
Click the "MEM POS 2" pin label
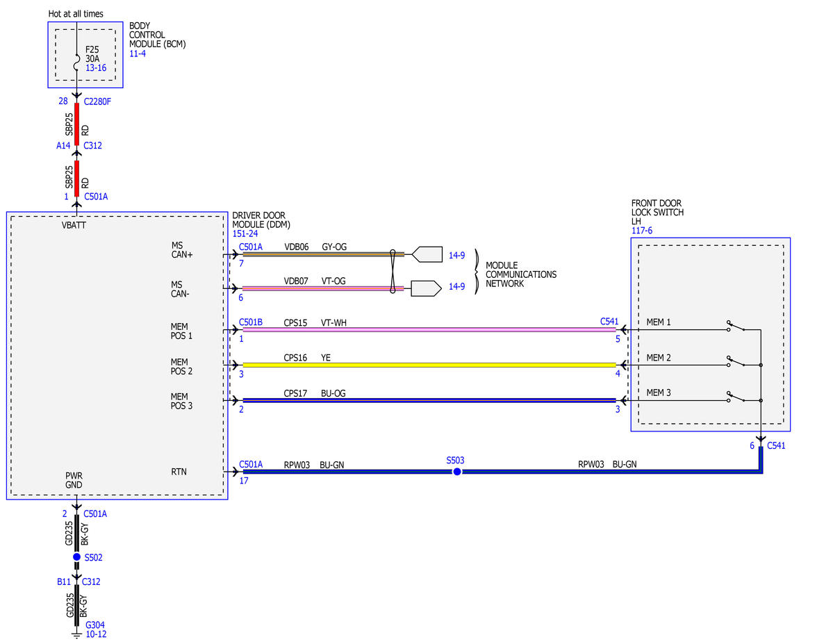tap(182, 367)
